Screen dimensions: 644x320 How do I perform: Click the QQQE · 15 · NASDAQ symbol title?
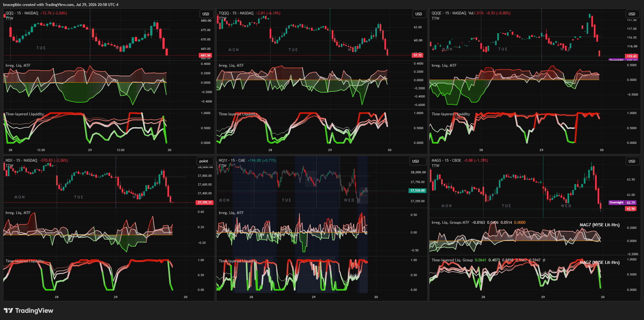pyautogui.click(x=449, y=13)
